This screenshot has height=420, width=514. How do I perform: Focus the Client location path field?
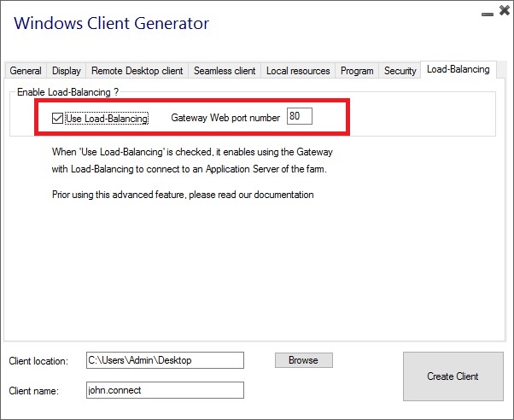pos(165,360)
